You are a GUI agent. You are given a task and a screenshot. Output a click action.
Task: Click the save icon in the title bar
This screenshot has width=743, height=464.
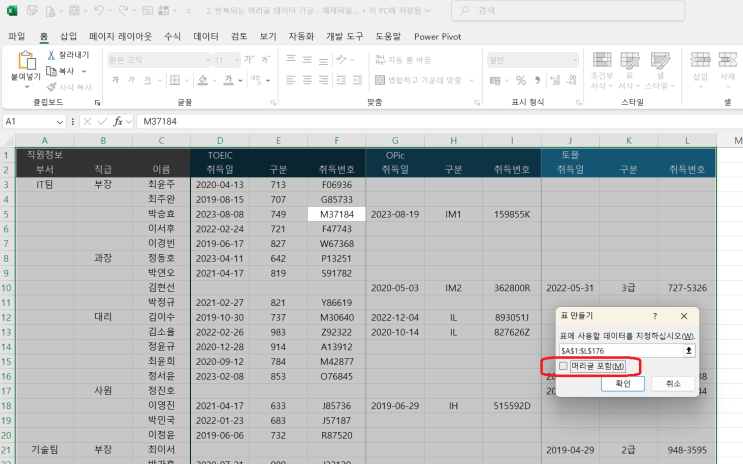[32, 10]
